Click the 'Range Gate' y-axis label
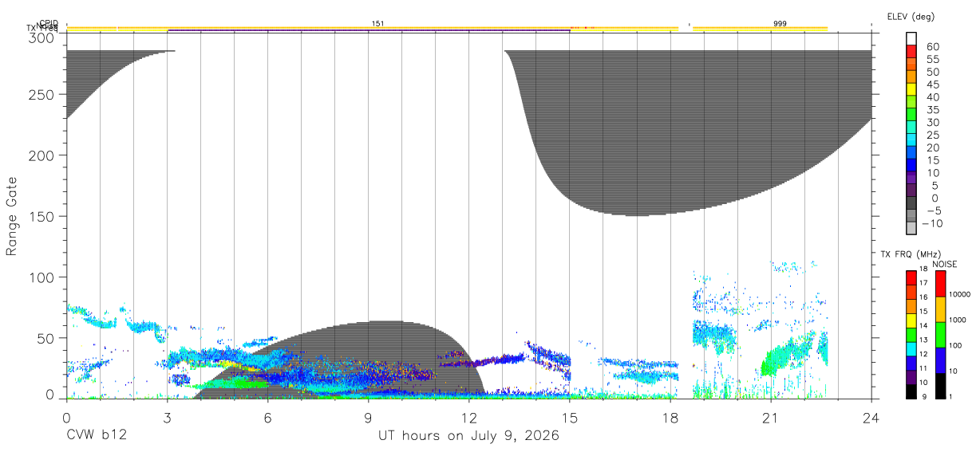980x452 pixels. (x=12, y=216)
